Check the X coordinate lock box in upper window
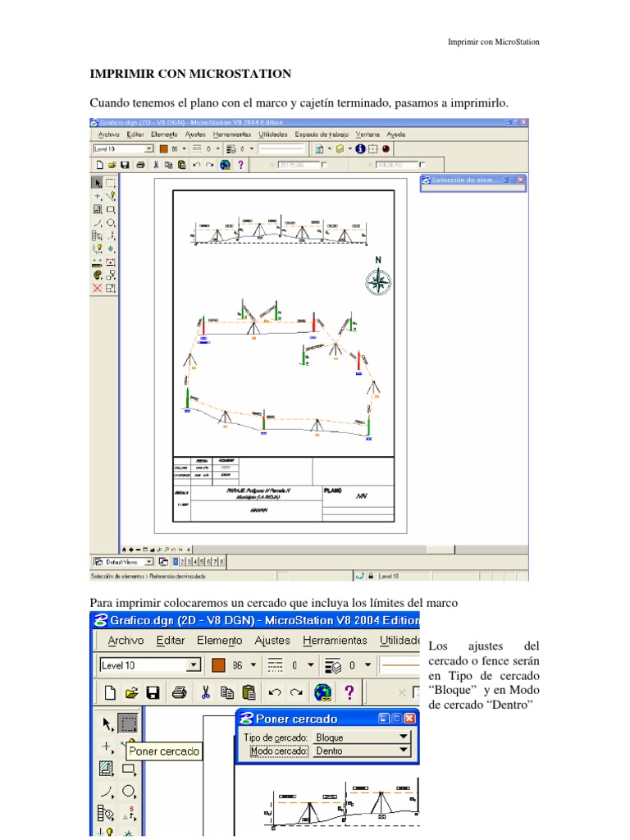Image resolution: width=630 pixels, height=840 pixels. (323, 165)
